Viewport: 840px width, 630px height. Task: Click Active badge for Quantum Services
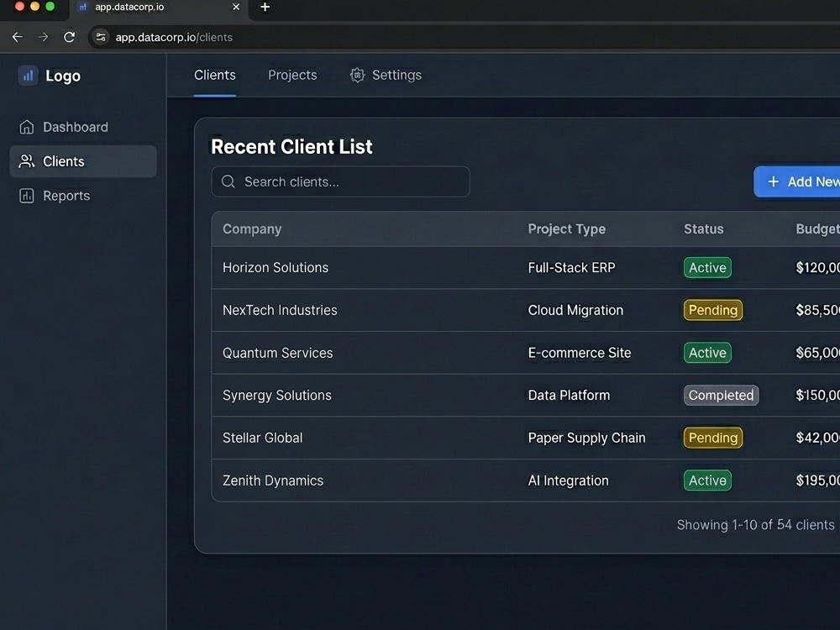coord(707,353)
